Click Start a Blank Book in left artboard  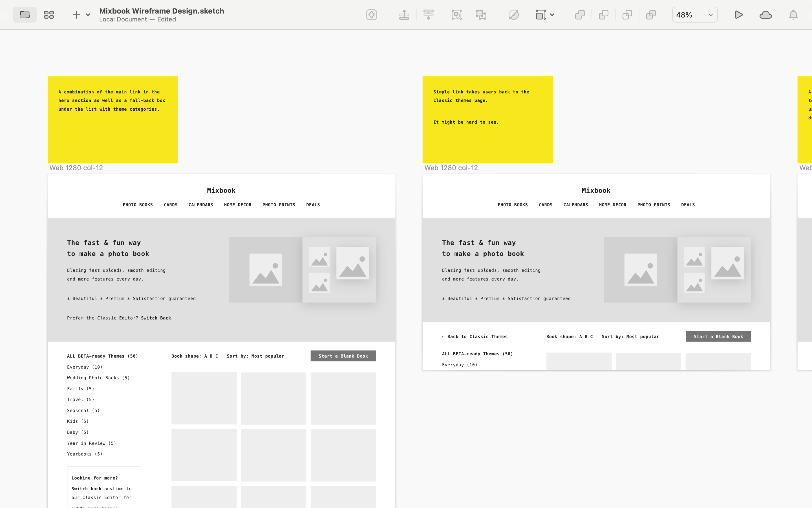(x=343, y=356)
